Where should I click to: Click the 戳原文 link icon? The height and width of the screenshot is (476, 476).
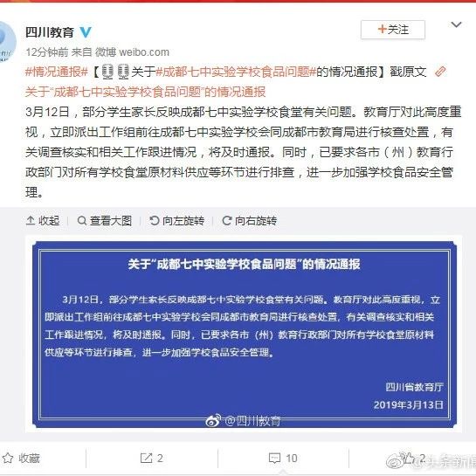click(440, 72)
